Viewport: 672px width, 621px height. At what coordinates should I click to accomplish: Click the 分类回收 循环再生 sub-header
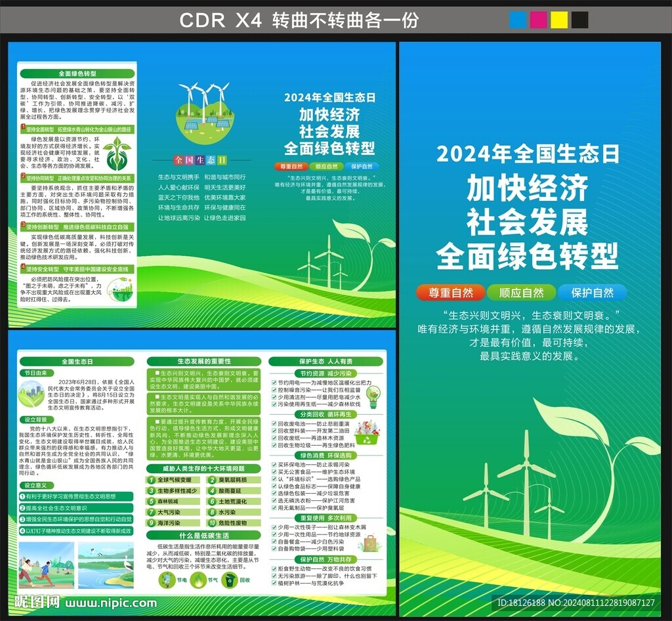325,414
